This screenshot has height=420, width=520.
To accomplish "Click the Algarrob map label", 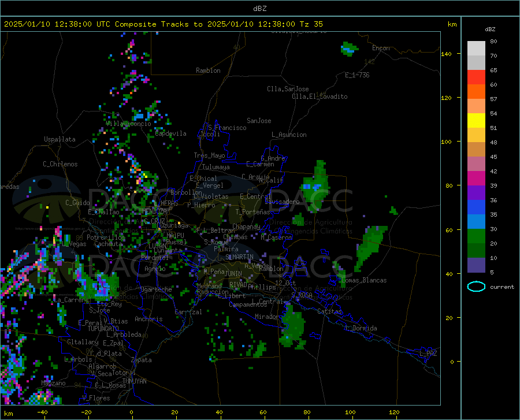I will coord(102,366).
